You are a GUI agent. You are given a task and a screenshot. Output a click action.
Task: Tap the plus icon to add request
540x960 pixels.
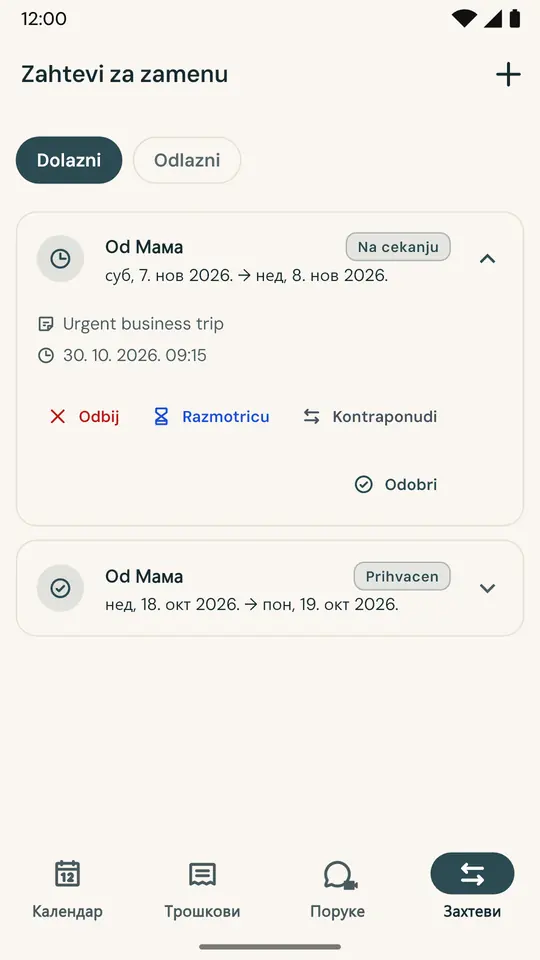[x=508, y=75]
